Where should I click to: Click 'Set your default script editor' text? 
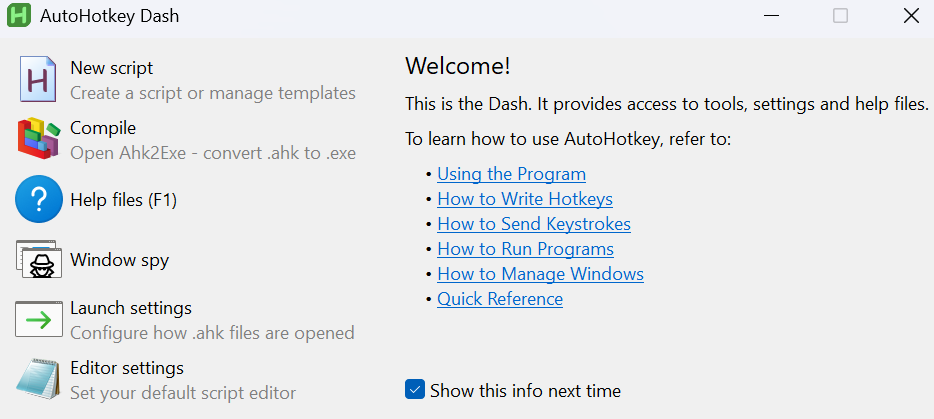tap(183, 393)
